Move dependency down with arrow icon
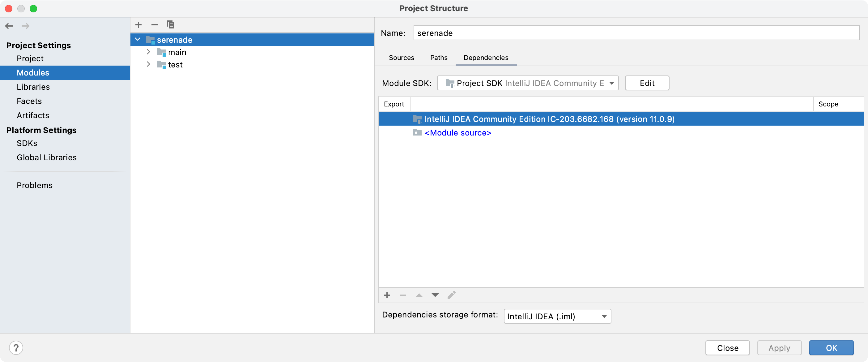The image size is (868, 362). [435, 295]
